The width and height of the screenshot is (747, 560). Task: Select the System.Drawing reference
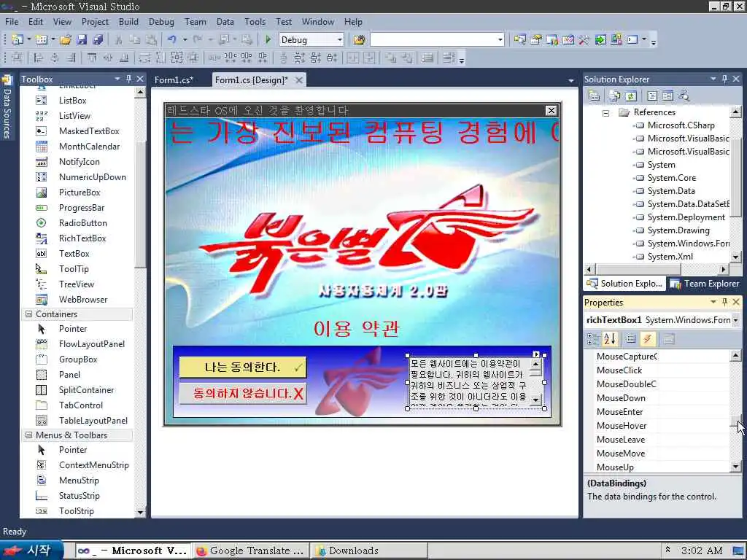click(678, 230)
